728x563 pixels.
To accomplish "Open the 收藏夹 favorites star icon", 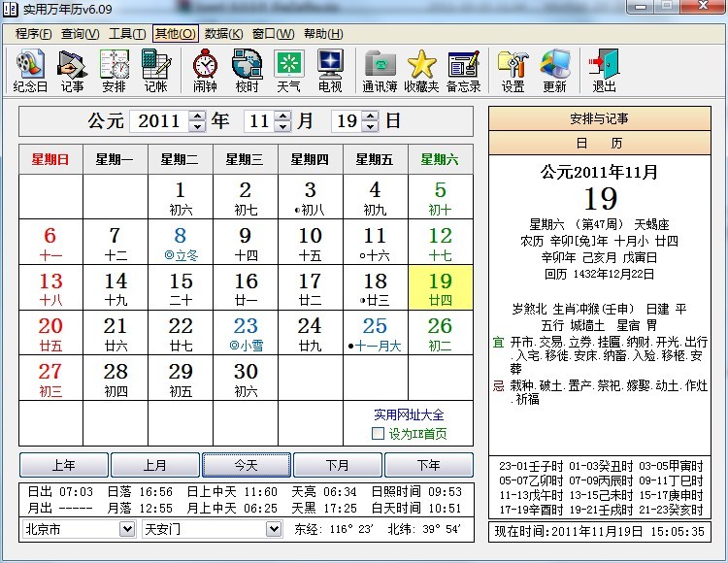I will 421,70.
